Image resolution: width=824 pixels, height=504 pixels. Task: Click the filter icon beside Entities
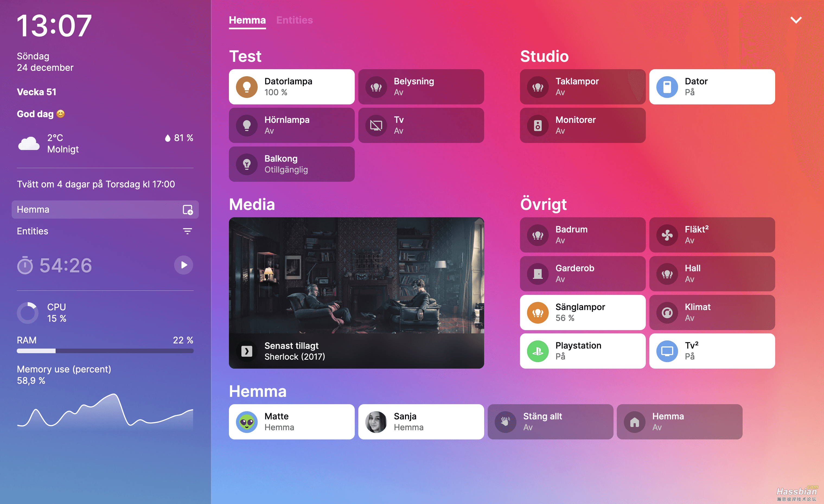coord(187,231)
